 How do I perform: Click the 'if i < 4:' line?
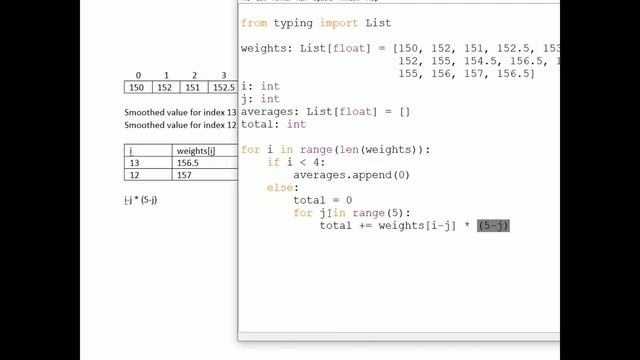296,162
